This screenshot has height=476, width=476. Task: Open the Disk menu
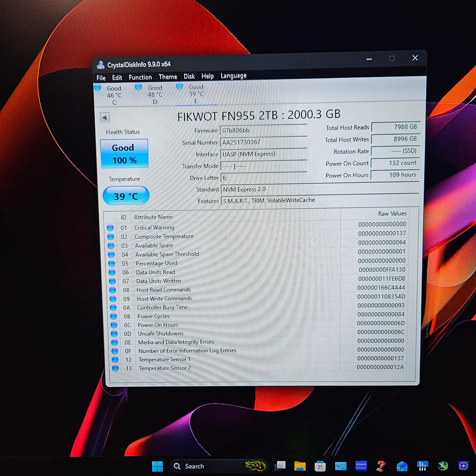point(189,76)
